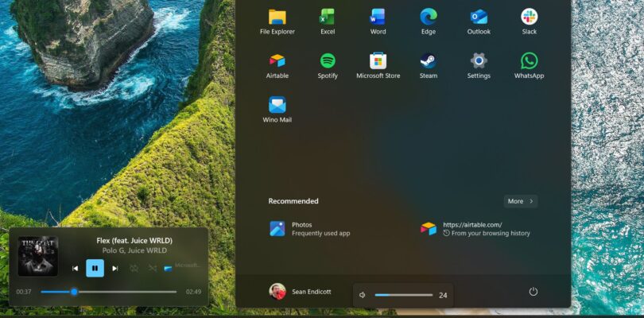Click the elapsed time 00:37
Screen dimensions: 644x318
tap(24, 292)
